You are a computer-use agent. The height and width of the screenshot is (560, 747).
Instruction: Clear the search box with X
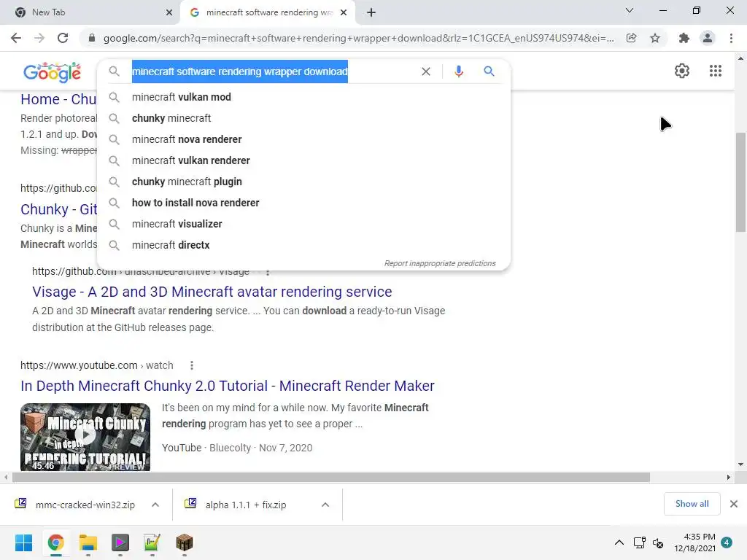(x=426, y=71)
